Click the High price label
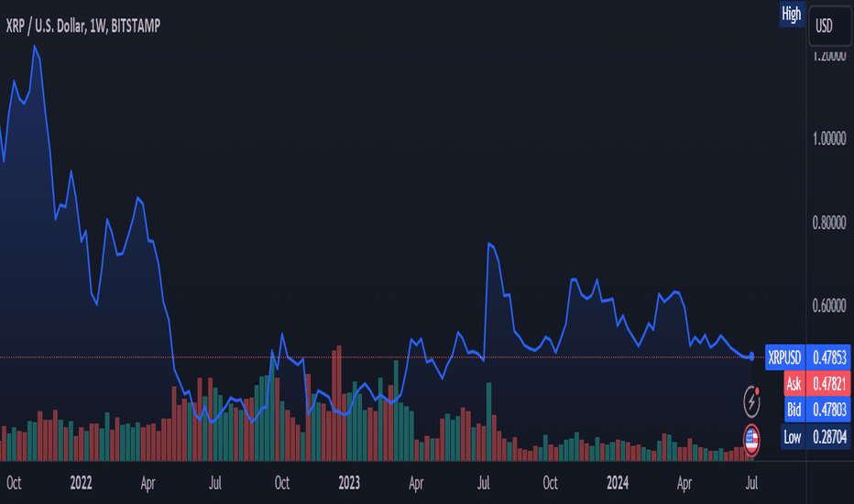 [x=792, y=14]
